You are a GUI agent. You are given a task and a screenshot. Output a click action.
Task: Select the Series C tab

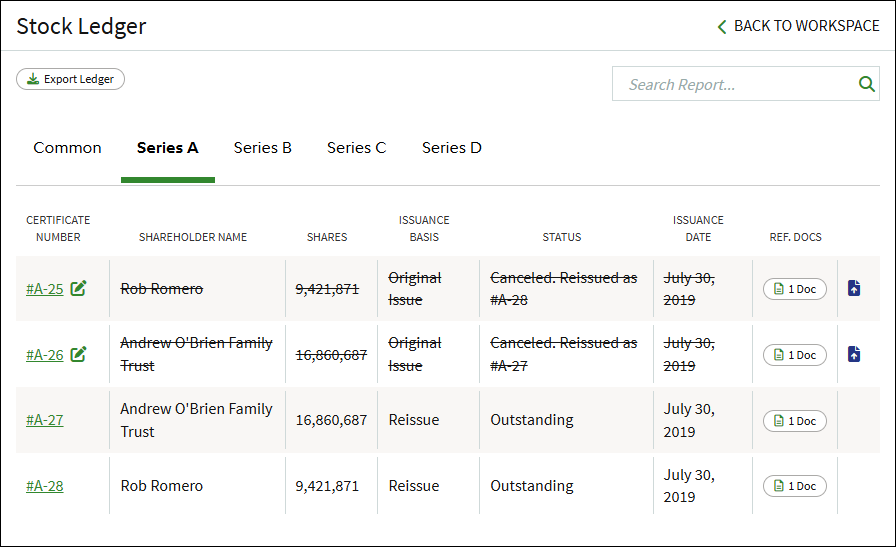coord(357,147)
